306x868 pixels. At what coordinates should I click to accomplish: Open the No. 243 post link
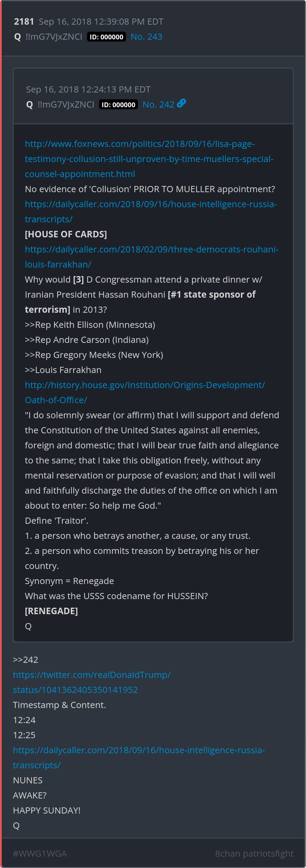click(146, 37)
